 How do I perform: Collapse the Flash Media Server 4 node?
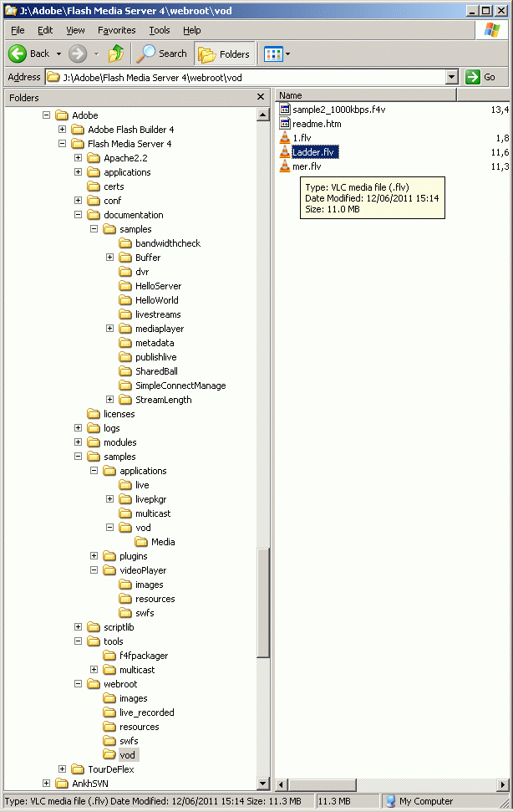[62, 144]
